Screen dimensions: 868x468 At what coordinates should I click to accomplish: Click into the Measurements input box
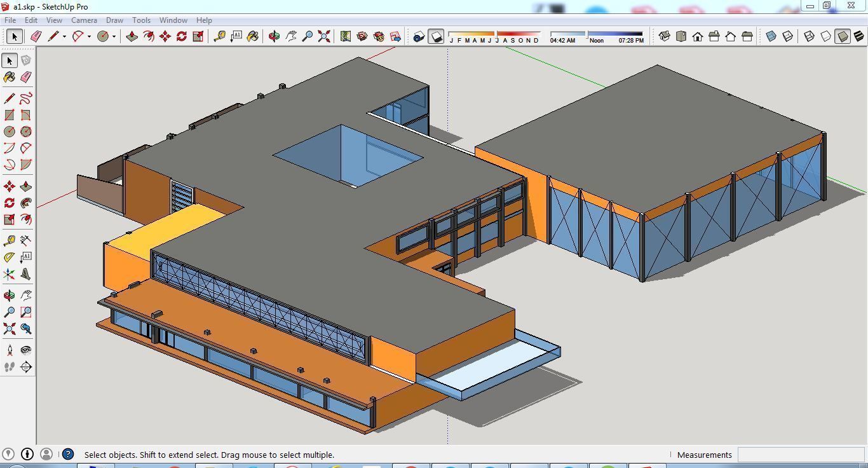[x=801, y=455]
